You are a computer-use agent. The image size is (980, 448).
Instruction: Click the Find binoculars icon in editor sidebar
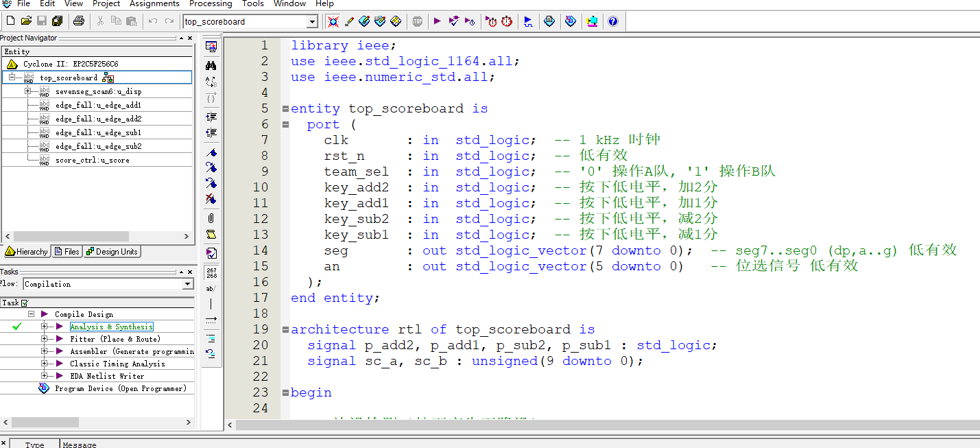click(211, 65)
